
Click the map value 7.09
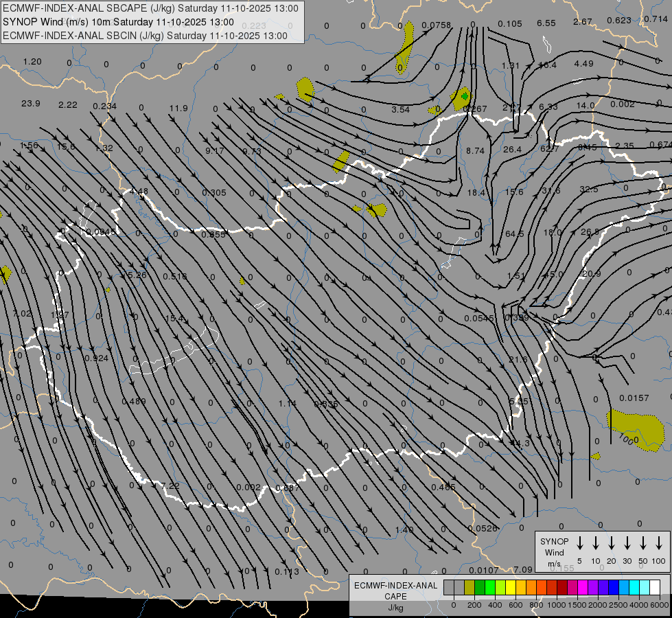[523, 569]
